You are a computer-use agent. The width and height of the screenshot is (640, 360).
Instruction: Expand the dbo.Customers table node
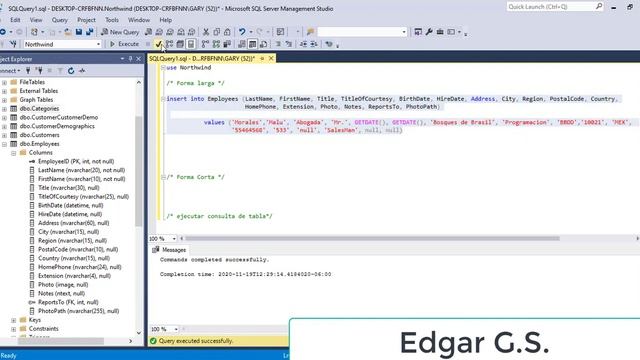(4, 135)
